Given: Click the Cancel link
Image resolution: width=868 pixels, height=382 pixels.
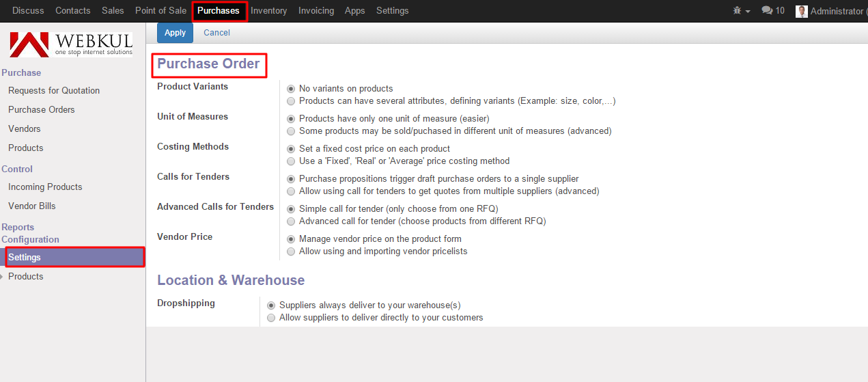Looking at the screenshot, I should pyautogui.click(x=216, y=33).
